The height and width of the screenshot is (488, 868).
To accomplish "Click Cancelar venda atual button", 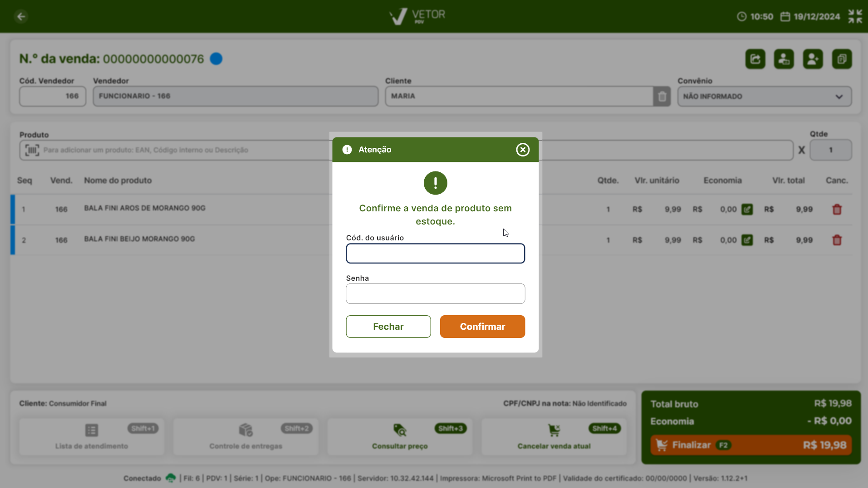I will pos(554,437).
